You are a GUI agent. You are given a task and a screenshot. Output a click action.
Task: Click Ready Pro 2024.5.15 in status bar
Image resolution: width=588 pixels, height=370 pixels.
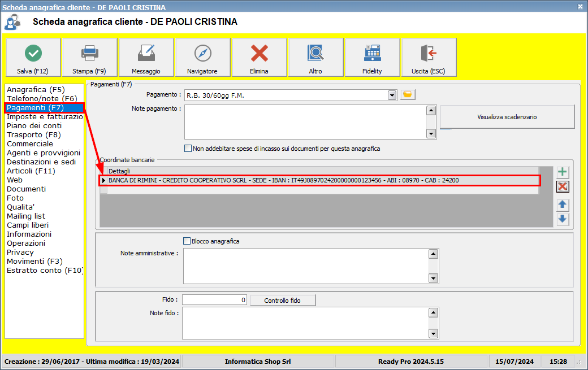coord(410,362)
